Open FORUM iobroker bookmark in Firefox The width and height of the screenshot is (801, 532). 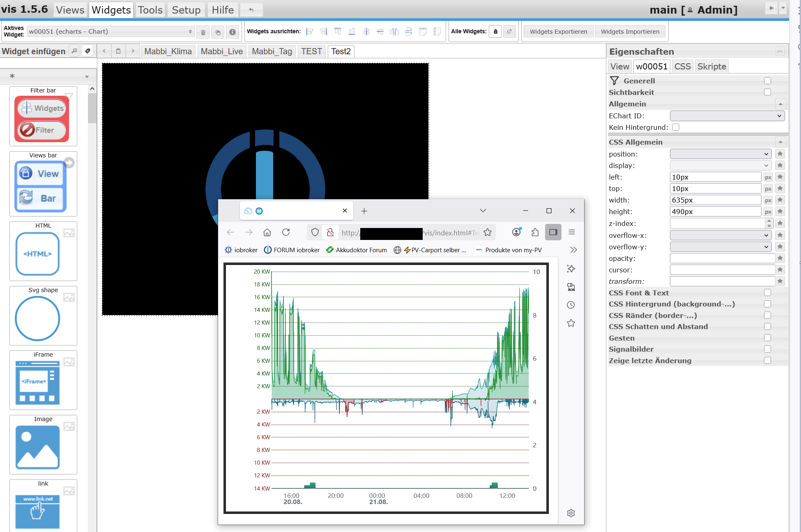point(292,250)
